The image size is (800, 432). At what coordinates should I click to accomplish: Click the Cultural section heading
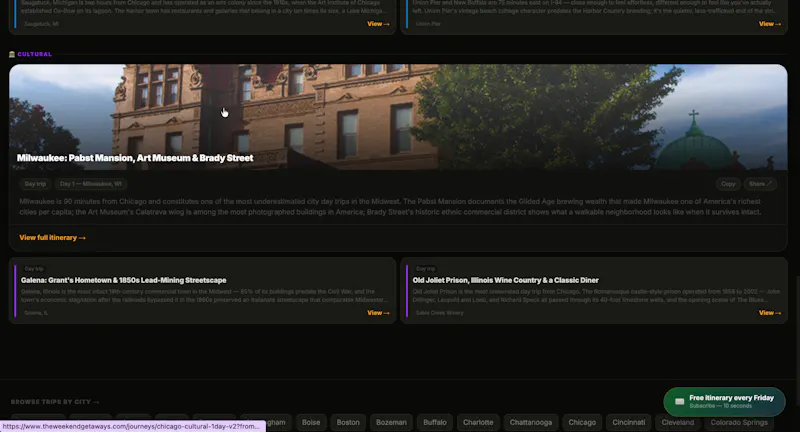click(x=34, y=54)
